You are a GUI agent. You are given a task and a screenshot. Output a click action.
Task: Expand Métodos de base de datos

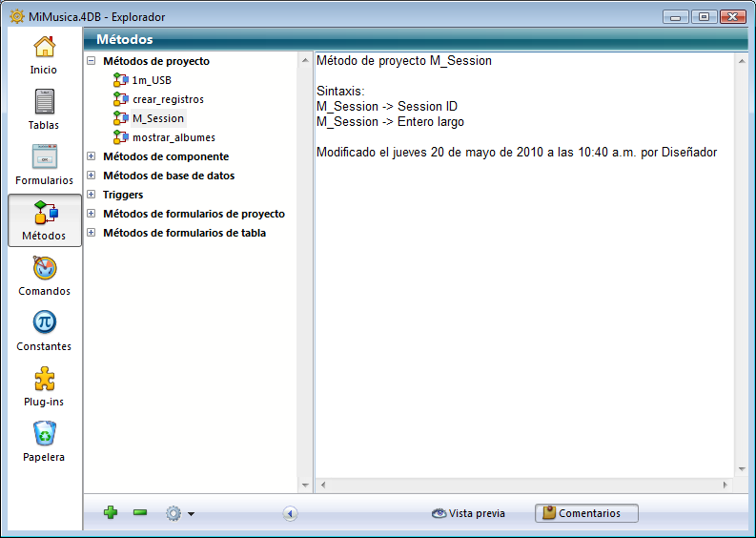click(x=92, y=176)
